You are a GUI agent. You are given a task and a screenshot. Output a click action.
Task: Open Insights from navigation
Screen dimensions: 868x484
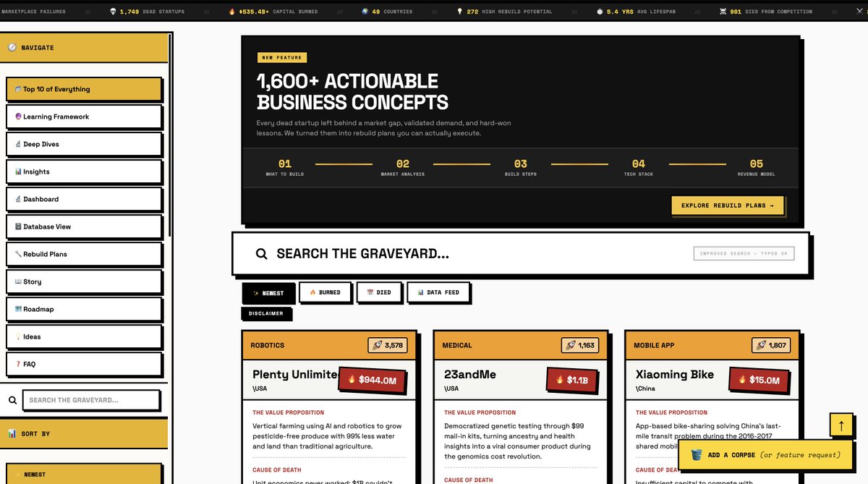pos(83,171)
